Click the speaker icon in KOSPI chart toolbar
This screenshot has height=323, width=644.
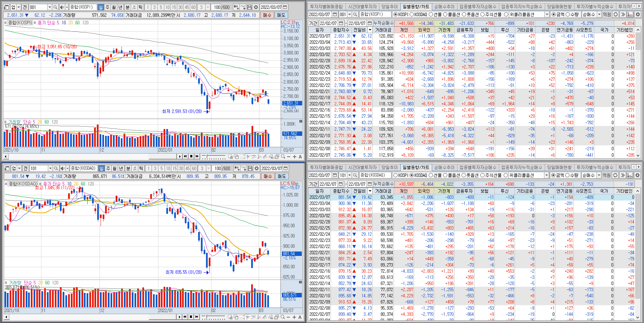(x=62, y=7)
